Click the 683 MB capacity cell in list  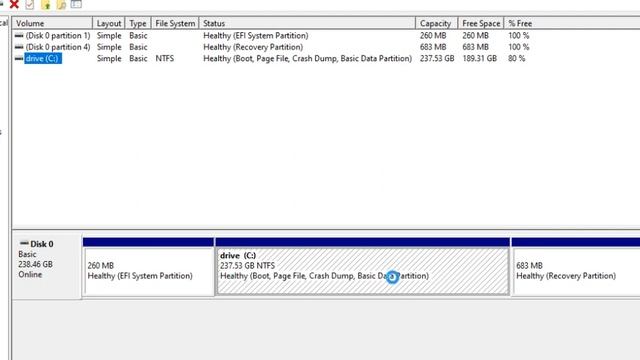[433, 47]
